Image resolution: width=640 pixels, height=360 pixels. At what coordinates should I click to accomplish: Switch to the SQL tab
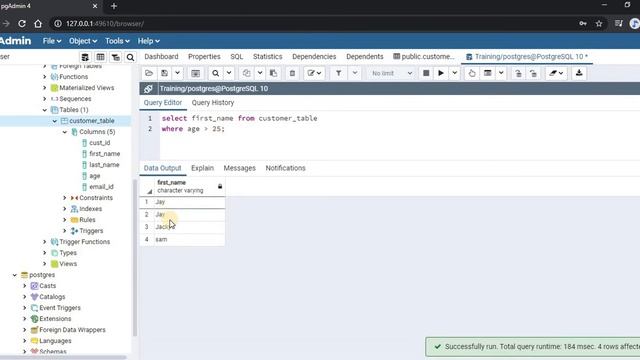pos(236,57)
